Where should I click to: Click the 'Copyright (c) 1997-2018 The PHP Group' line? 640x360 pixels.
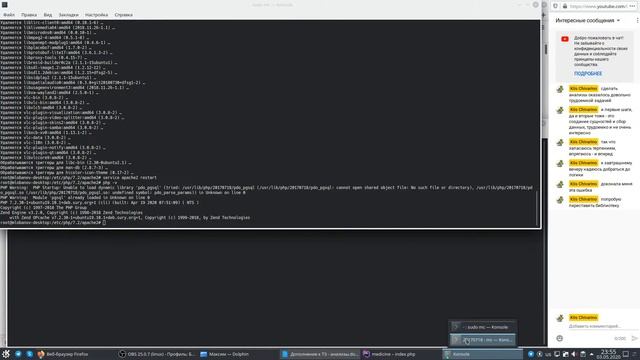coord(43,207)
